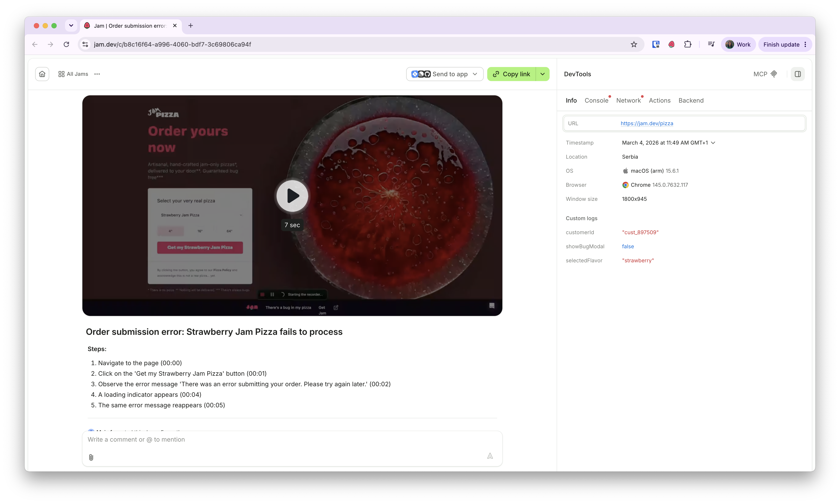Open the Jam home icon
Viewport: 840px width, 504px height.
[42, 74]
